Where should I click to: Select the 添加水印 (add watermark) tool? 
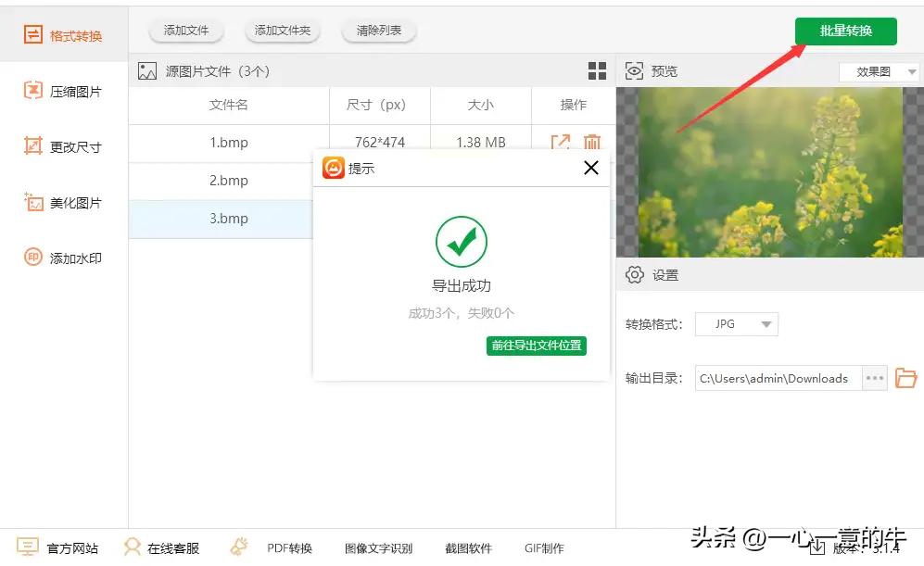tap(63, 258)
